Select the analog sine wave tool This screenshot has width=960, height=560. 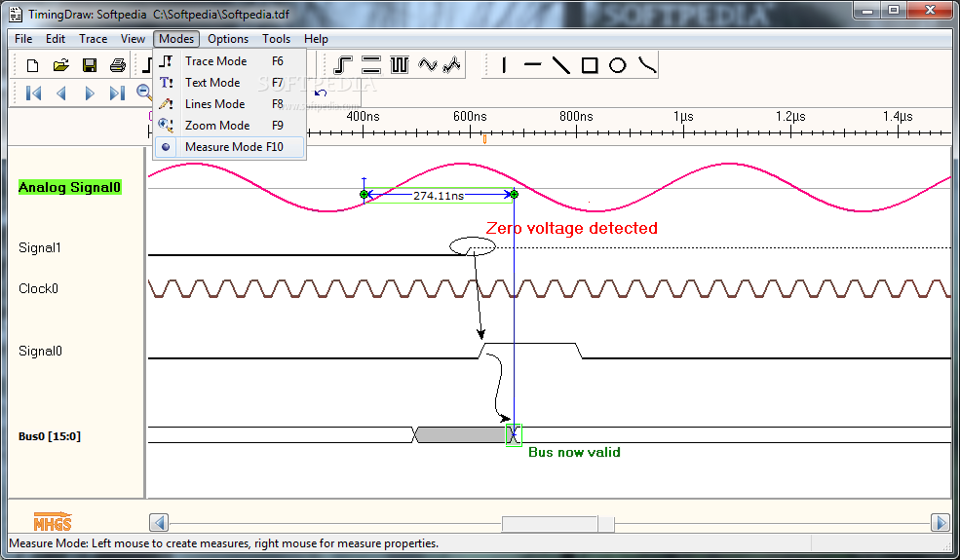coord(427,65)
